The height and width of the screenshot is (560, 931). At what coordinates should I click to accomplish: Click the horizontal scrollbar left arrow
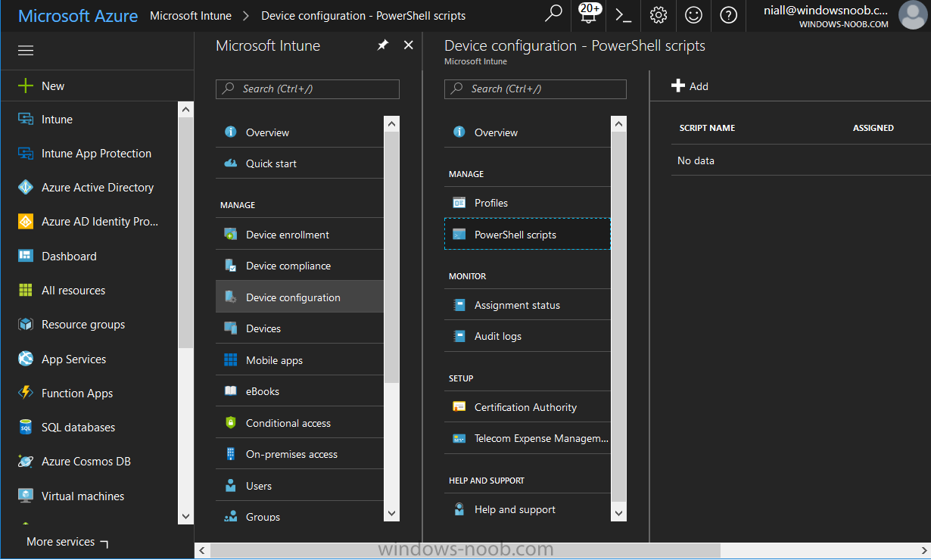201,550
